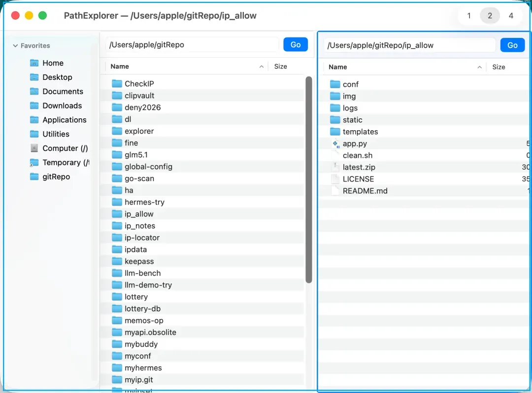Open Desktop folder icon in sidebar
The image size is (532, 393).
[x=34, y=77]
